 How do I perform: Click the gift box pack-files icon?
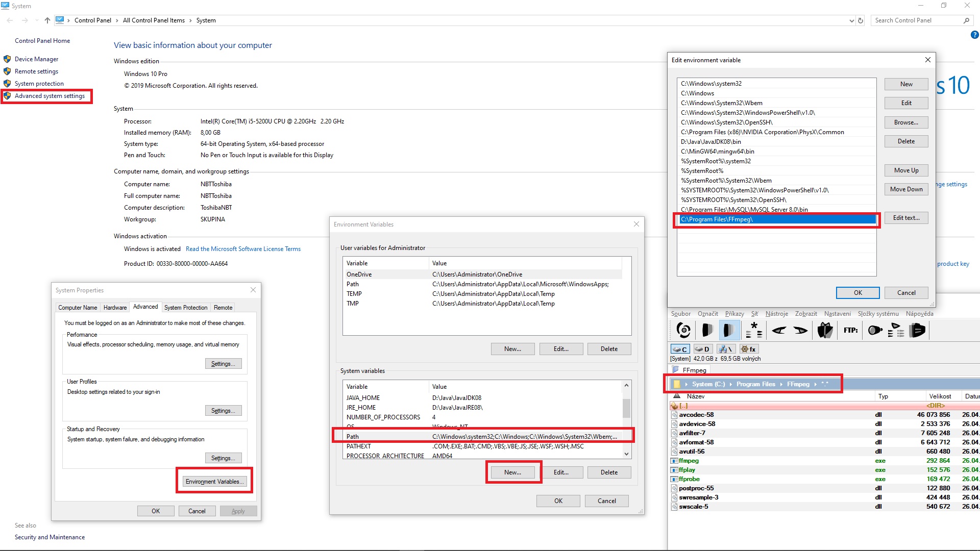coord(825,331)
